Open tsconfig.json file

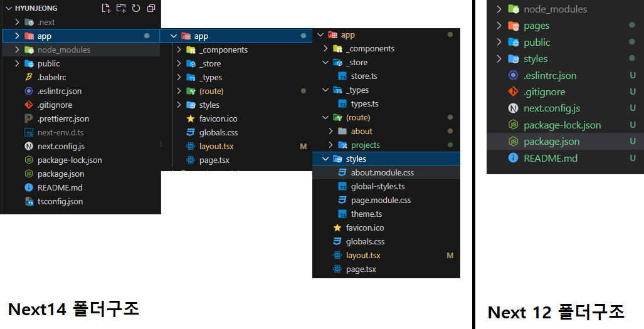60,201
